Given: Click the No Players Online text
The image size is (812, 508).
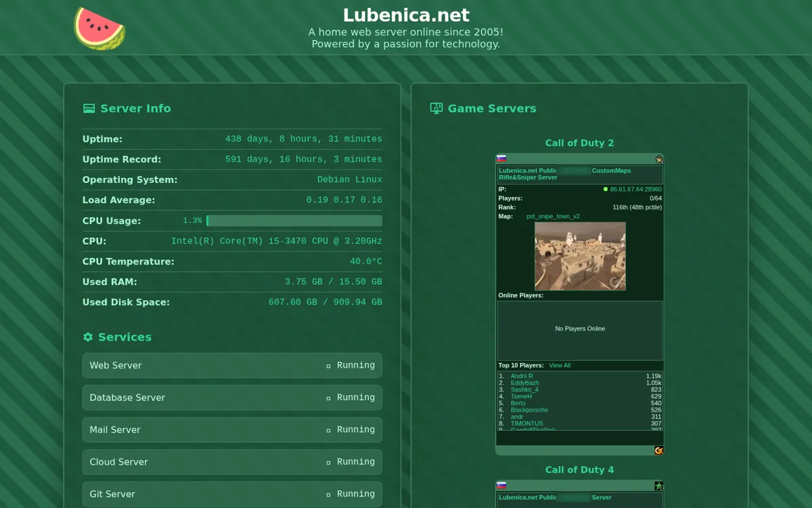Looking at the screenshot, I should 580,329.
